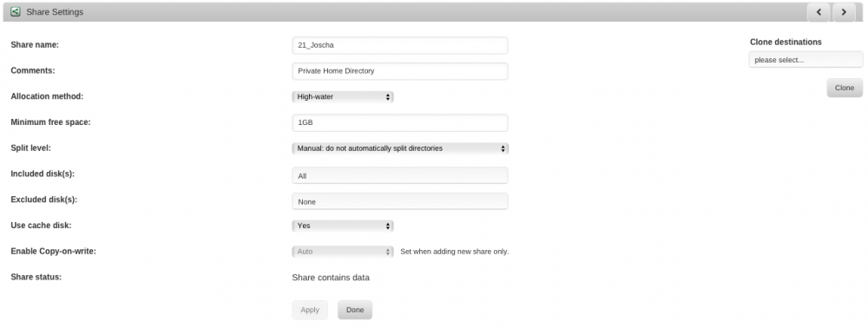Go to previous share with left arrow

point(819,11)
